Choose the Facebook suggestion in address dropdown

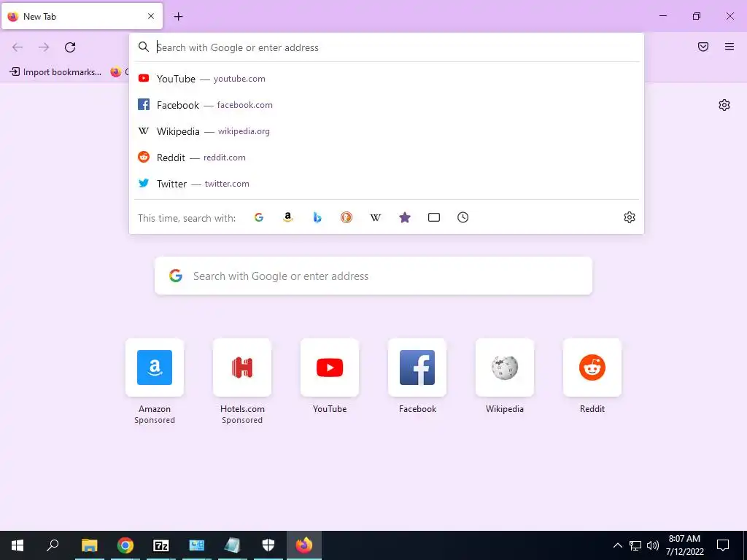387,105
